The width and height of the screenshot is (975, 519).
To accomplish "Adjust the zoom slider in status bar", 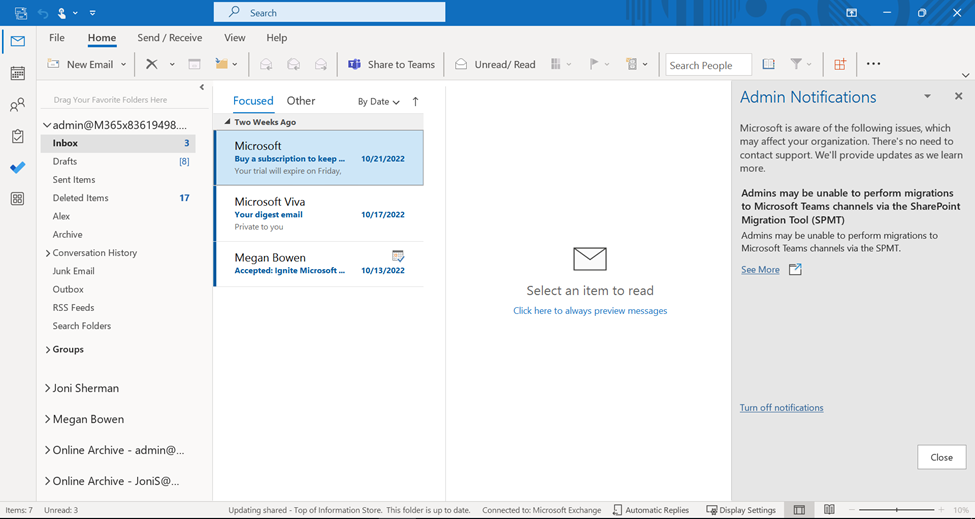I will pyautogui.click(x=897, y=510).
